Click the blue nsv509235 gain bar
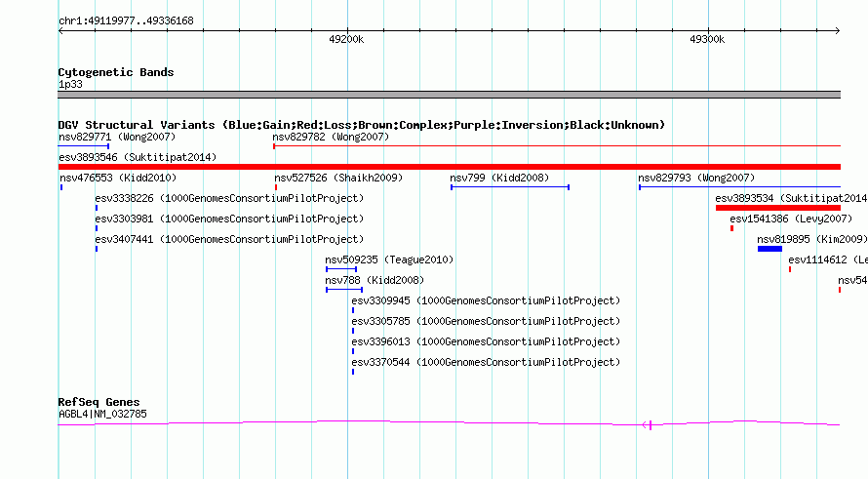The height and width of the screenshot is (479, 868). [341, 269]
